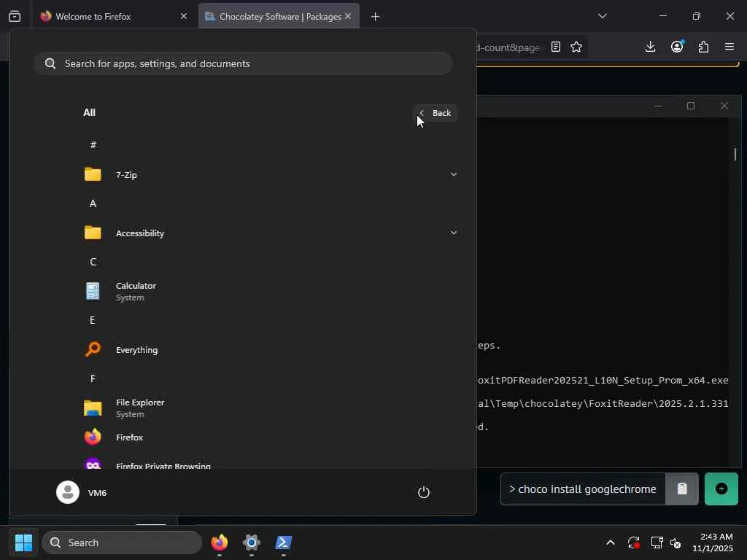Open Settings gear on the taskbar
The image size is (747, 560).
tap(252, 542)
